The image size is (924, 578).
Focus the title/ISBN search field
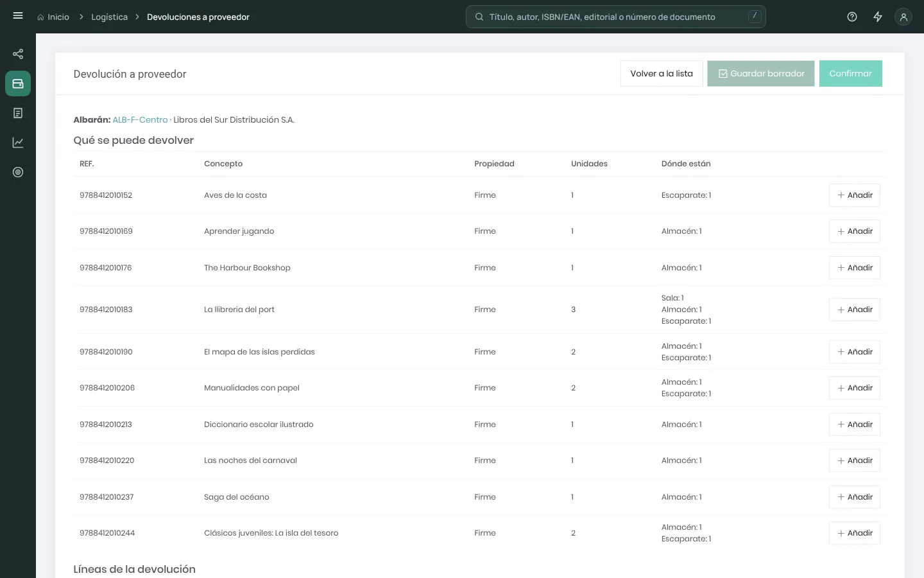click(x=616, y=17)
